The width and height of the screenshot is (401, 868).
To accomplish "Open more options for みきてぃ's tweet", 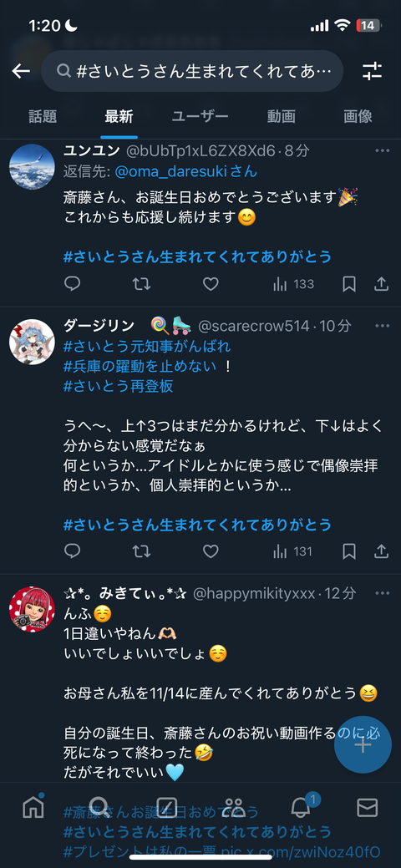I will coord(382,593).
